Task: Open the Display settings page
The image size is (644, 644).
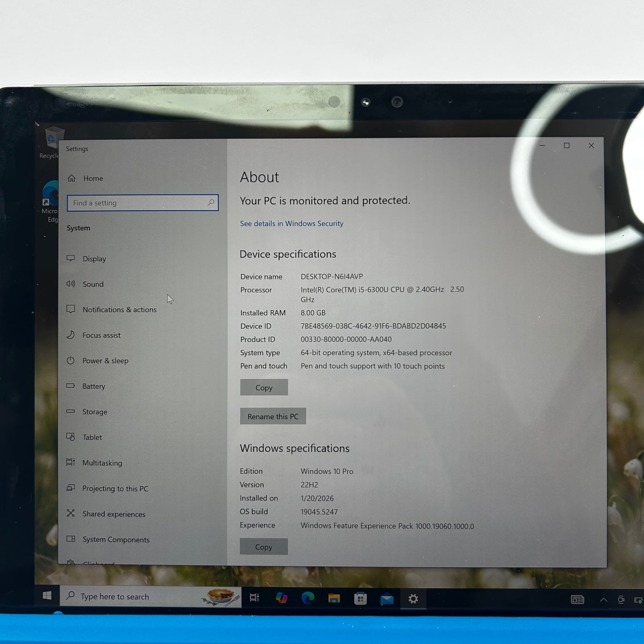Action: 94,259
